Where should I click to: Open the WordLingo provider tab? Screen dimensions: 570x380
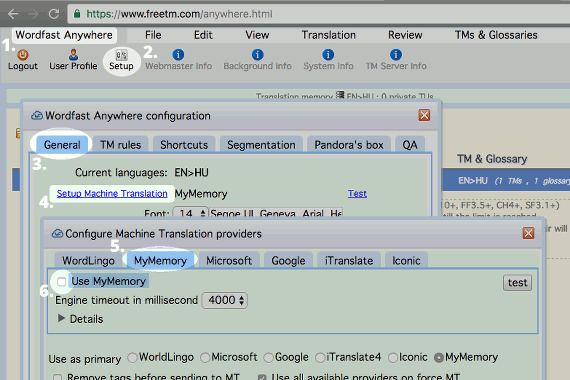click(x=88, y=260)
